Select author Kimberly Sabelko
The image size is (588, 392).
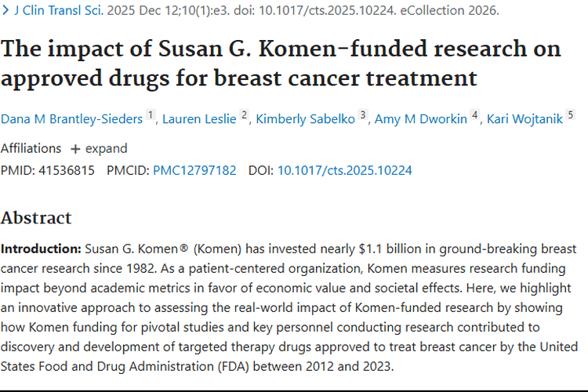tap(306, 119)
